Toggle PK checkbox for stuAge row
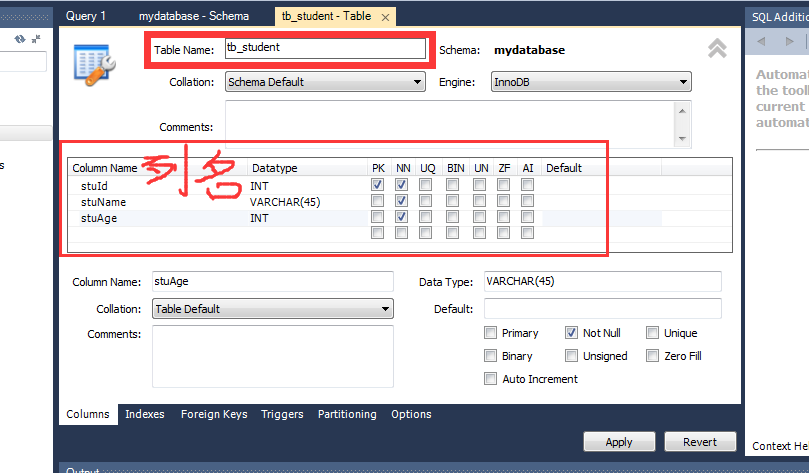This screenshot has width=809, height=473. (x=377, y=217)
